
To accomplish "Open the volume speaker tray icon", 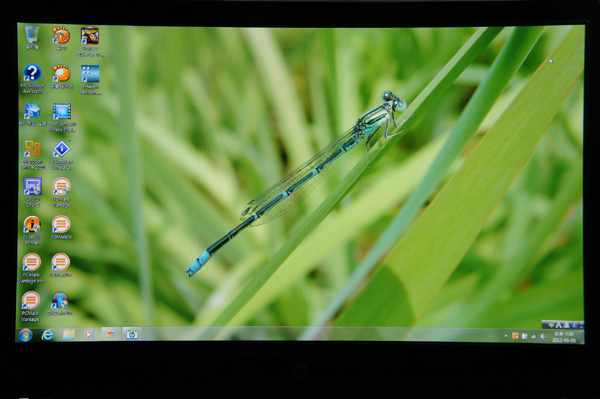I will point(543,337).
